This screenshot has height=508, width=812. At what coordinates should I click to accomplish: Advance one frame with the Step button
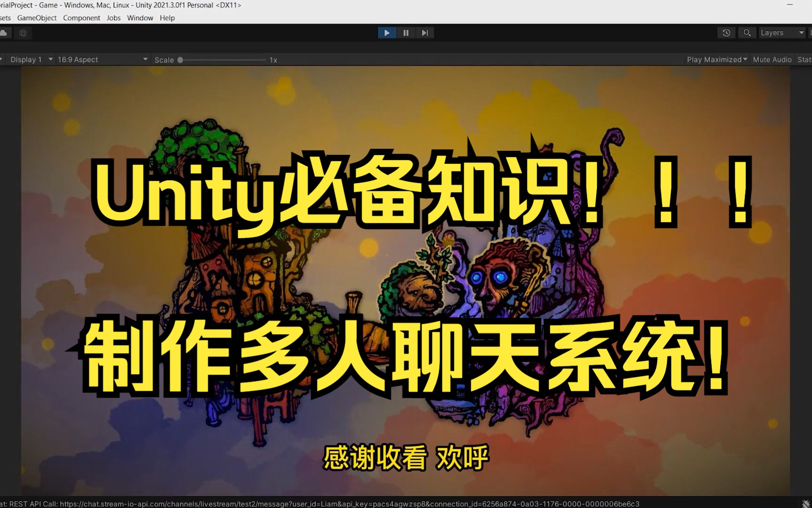[x=425, y=33]
